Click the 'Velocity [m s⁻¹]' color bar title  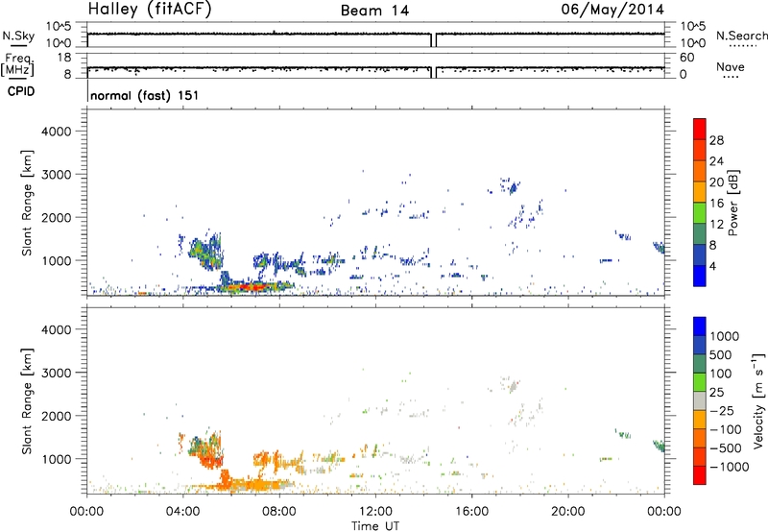[x=758, y=400]
